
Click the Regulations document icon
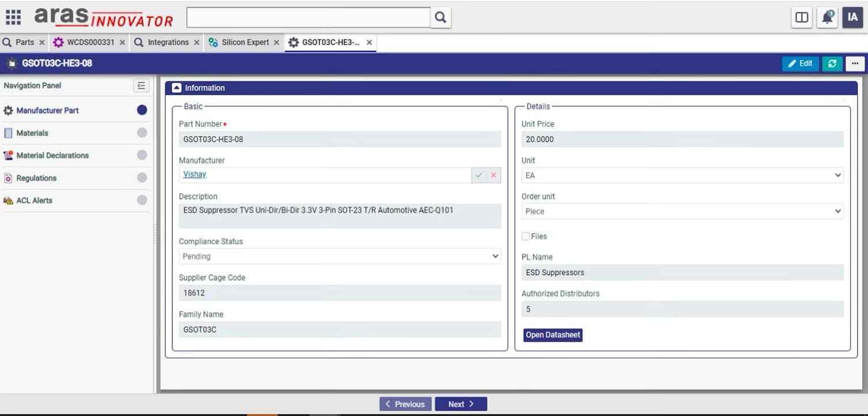coord(8,178)
